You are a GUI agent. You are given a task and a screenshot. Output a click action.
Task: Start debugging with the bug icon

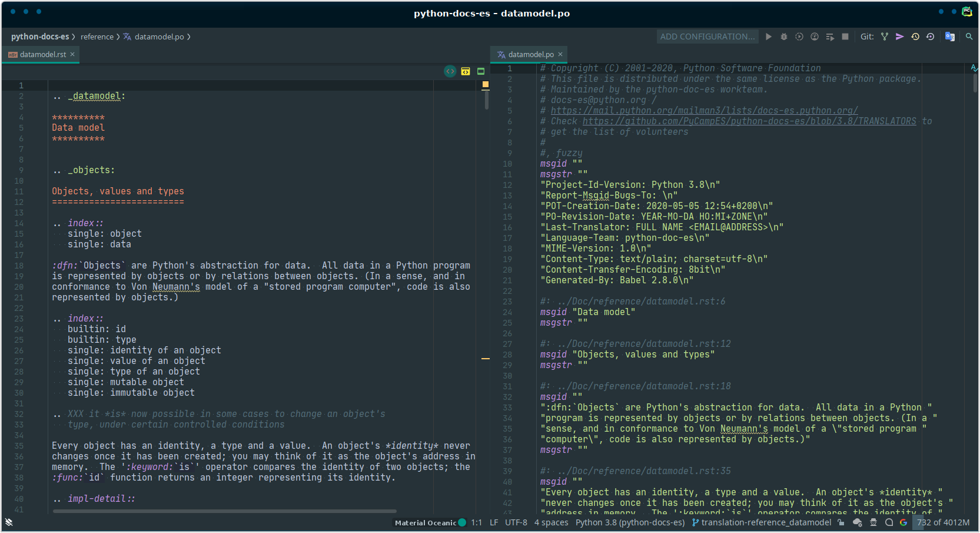(784, 37)
